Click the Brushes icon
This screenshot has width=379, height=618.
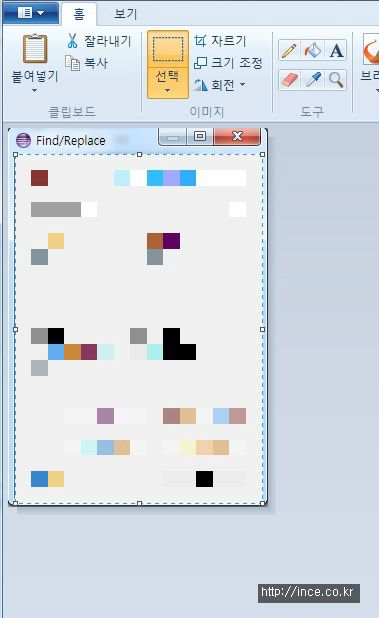click(x=371, y=49)
